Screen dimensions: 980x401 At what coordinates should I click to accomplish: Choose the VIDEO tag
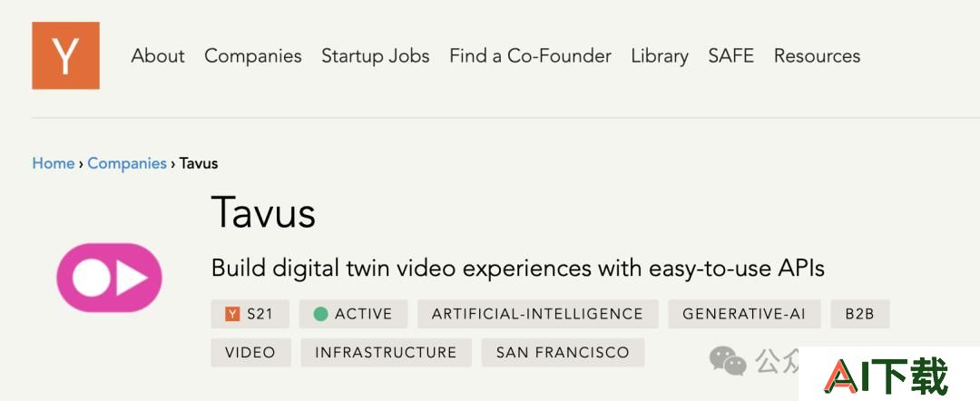pyautogui.click(x=250, y=353)
